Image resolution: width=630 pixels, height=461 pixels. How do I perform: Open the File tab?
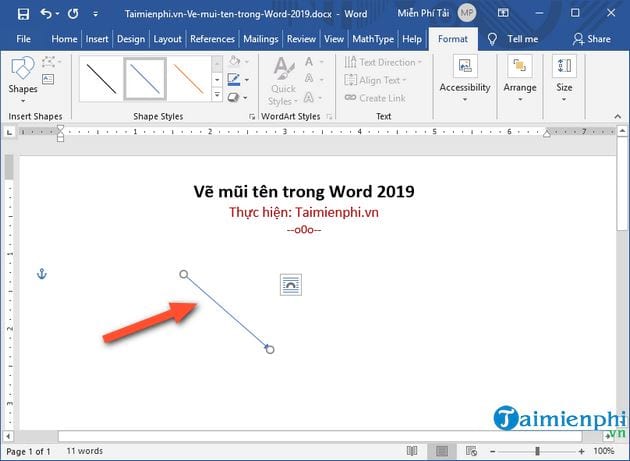click(x=23, y=39)
